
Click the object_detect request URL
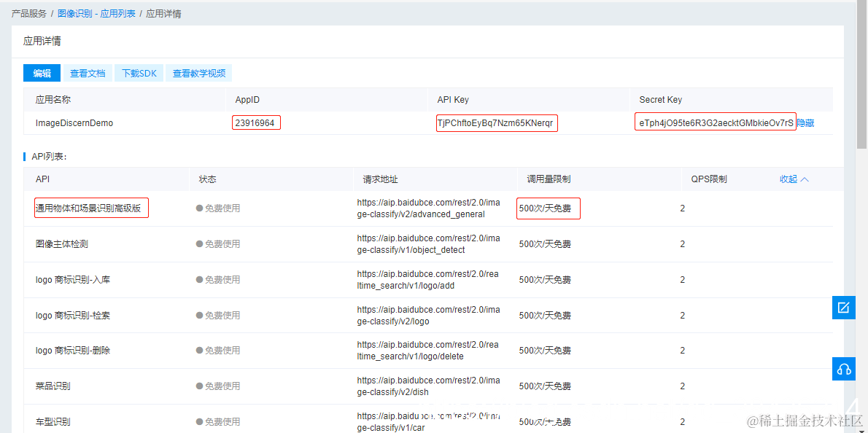coord(428,244)
